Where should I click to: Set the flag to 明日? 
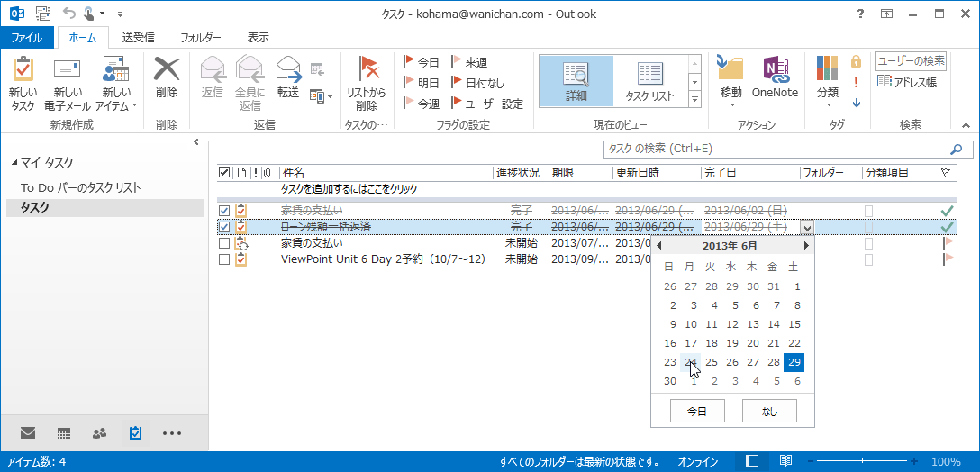click(x=422, y=83)
